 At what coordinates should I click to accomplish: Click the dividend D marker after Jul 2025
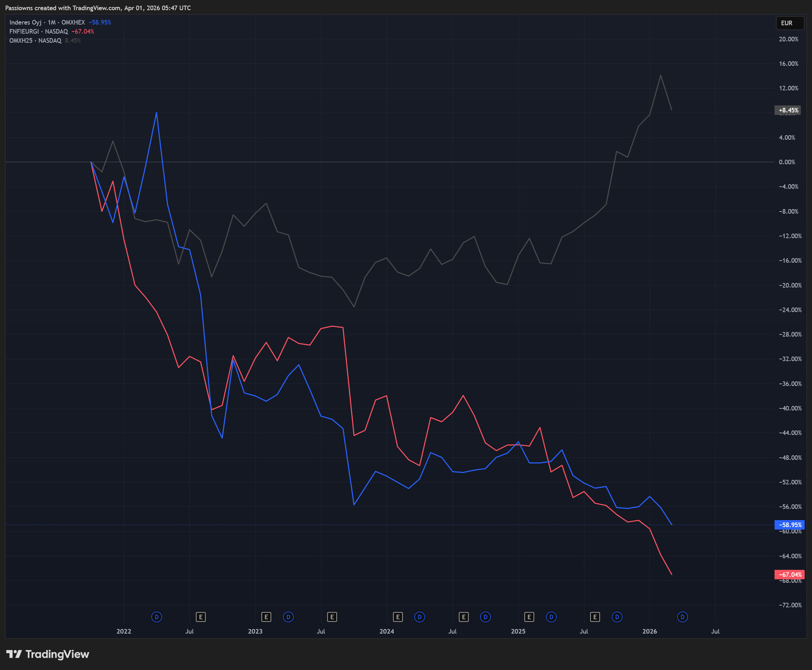point(617,617)
